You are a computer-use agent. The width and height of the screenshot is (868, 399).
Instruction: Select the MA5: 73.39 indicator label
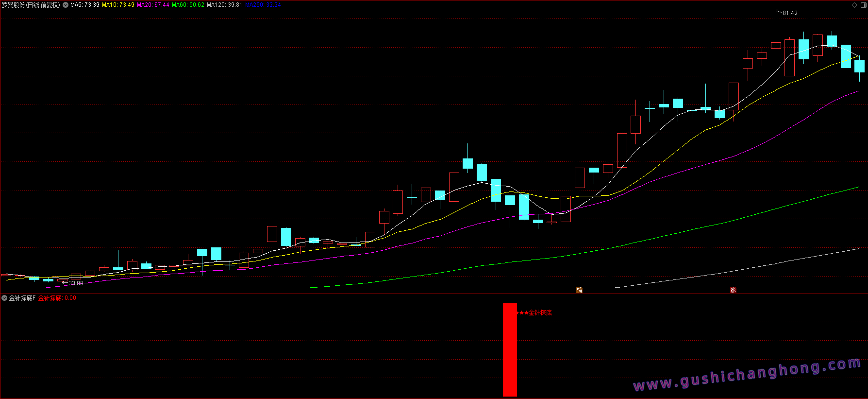coord(85,5)
